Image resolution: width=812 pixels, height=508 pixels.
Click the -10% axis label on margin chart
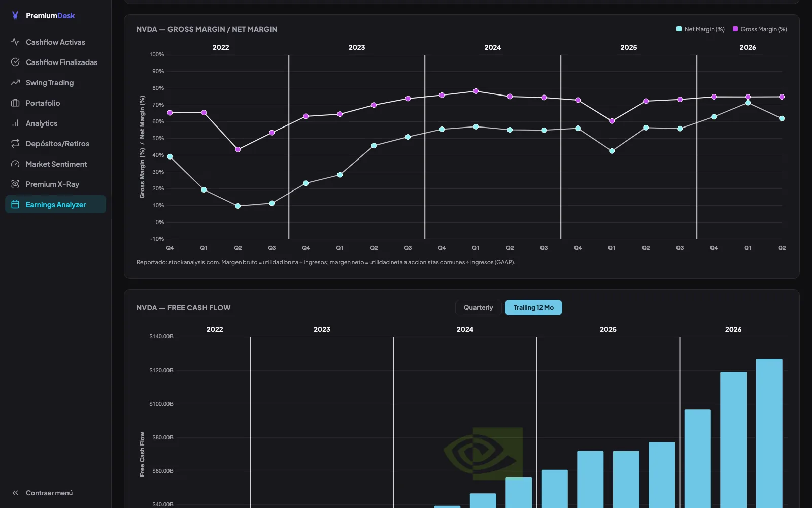pyautogui.click(x=157, y=239)
